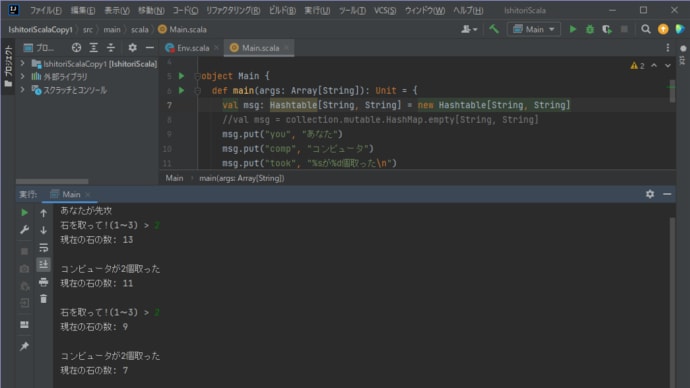Click the scala breadcrumb segment
The image size is (690, 388).
point(139,29)
